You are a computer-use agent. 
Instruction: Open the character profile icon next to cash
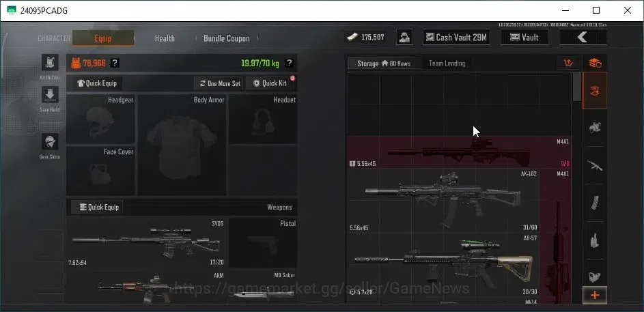[x=404, y=38]
